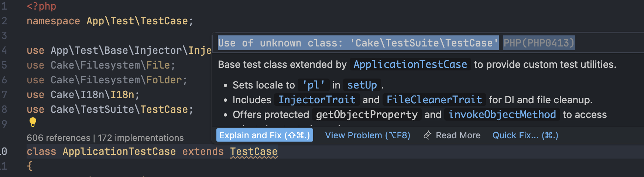Open the 172 implementations code lens

coord(141,138)
